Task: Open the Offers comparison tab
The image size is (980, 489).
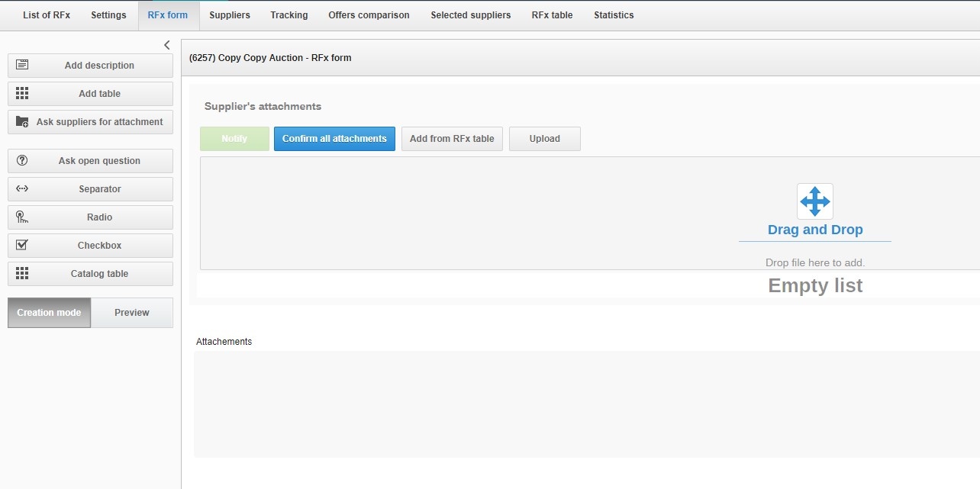Action: click(369, 15)
